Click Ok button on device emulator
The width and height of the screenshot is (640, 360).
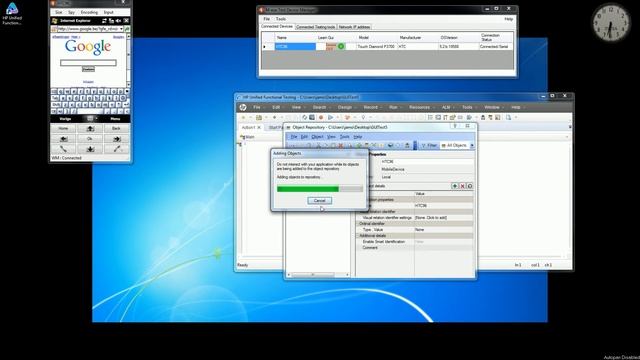click(x=90, y=139)
